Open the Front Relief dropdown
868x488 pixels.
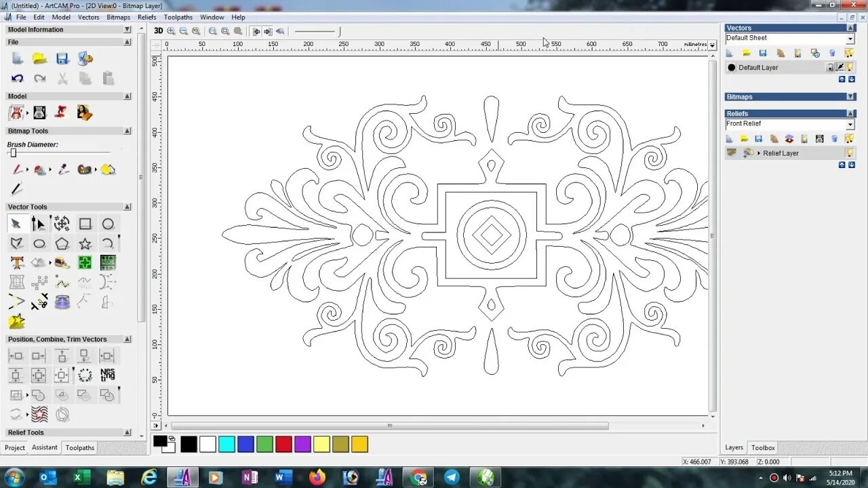850,125
